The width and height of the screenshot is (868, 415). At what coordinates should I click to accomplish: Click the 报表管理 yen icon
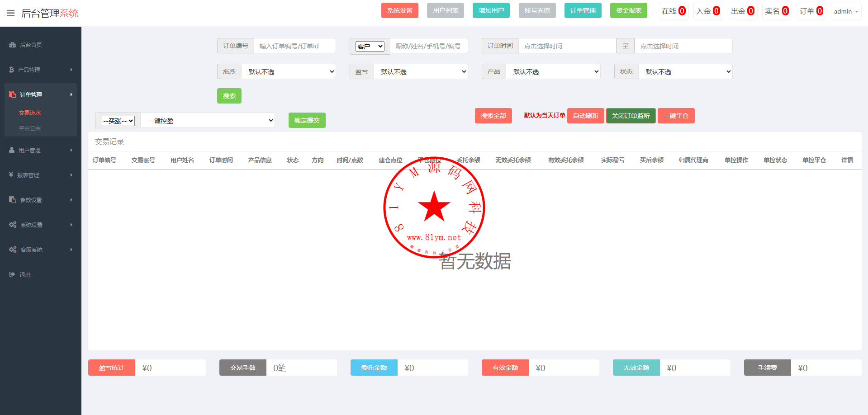point(11,174)
